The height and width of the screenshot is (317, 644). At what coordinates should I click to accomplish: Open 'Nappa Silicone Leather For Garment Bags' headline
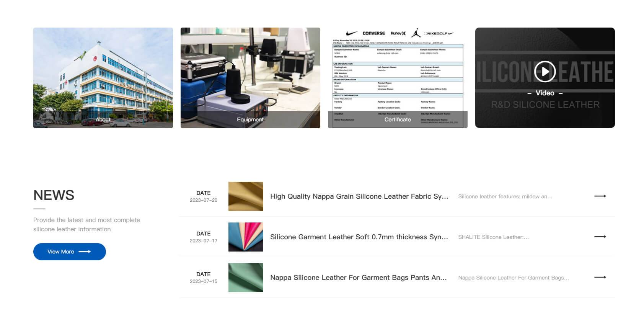359,278
